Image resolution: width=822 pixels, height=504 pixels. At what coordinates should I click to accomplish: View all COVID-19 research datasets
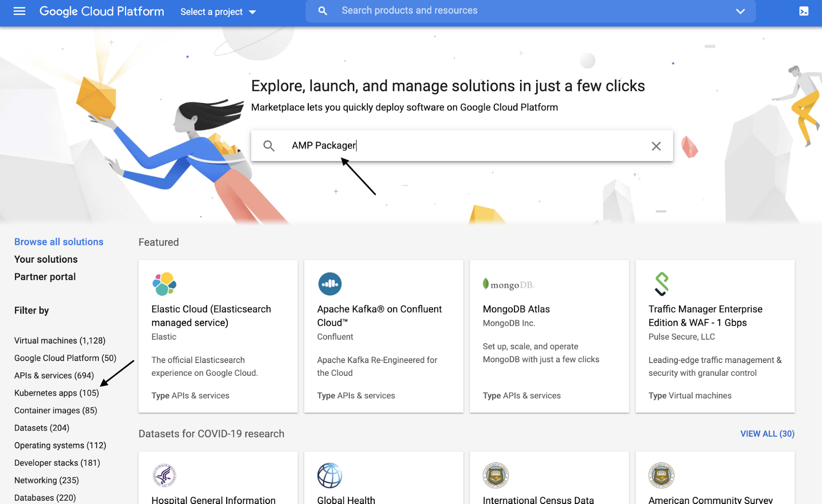766,433
